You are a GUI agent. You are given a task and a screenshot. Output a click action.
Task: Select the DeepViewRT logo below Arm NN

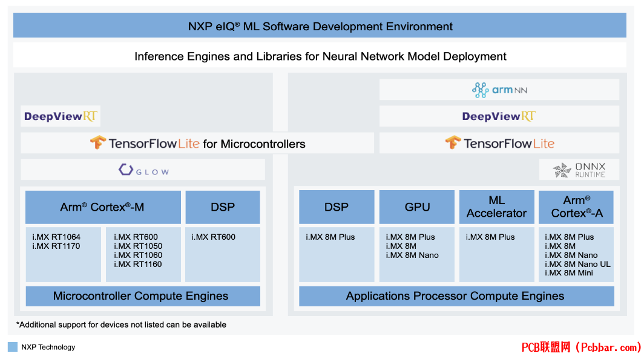tap(499, 117)
